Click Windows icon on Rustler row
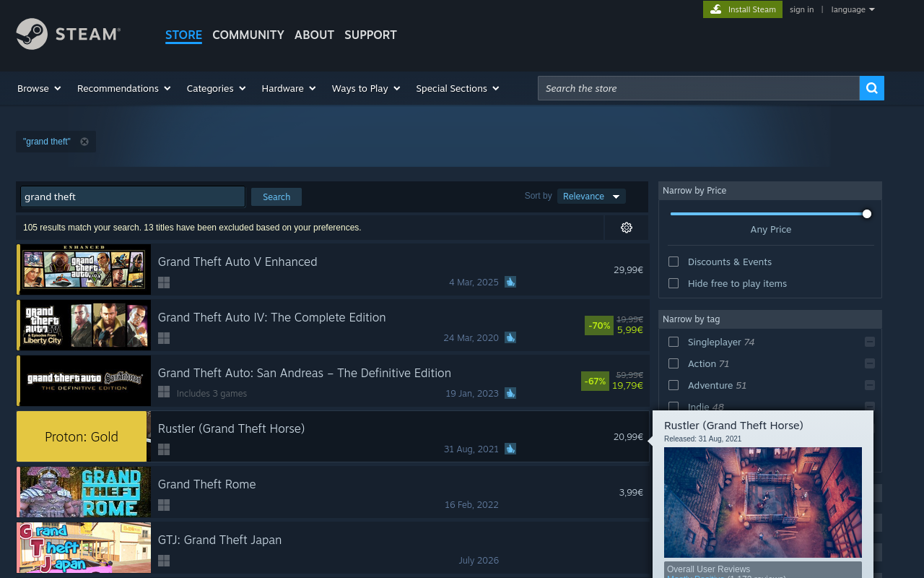Screen dimensions: 924x578 click(164, 449)
